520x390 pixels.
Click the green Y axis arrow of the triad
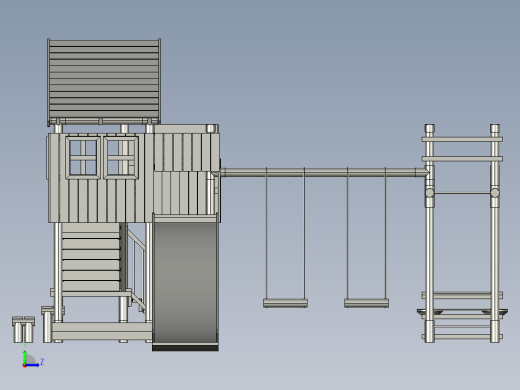click(x=25, y=357)
